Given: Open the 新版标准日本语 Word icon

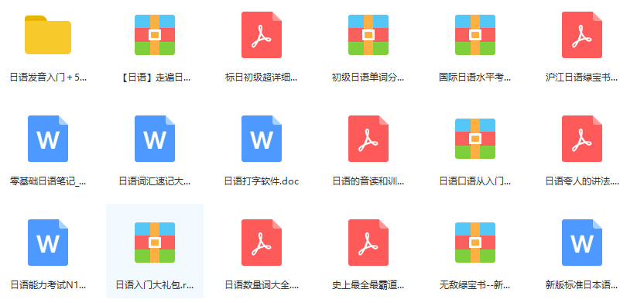Looking at the screenshot, I should pyautogui.click(x=582, y=243).
